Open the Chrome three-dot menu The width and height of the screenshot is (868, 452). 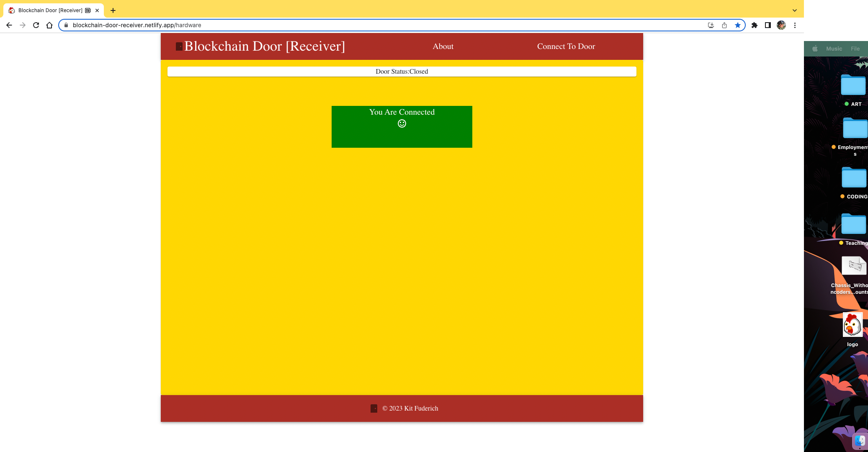(x=795, y=25)
